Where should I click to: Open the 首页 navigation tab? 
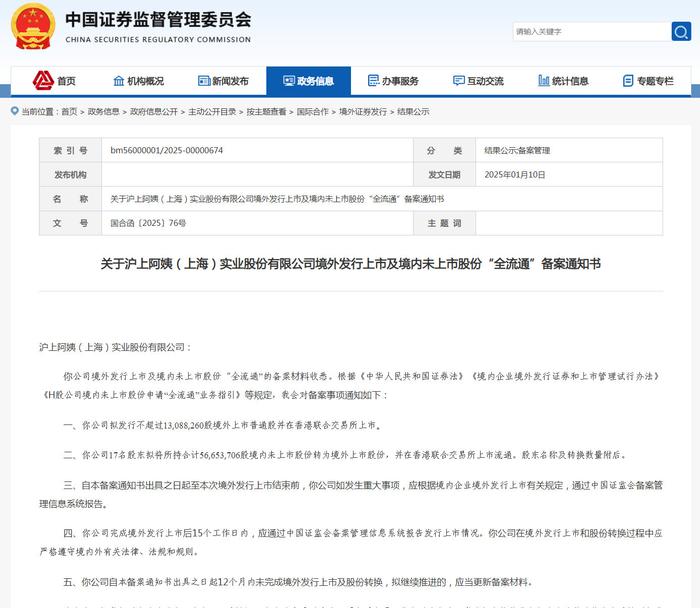tap(66, 81)
